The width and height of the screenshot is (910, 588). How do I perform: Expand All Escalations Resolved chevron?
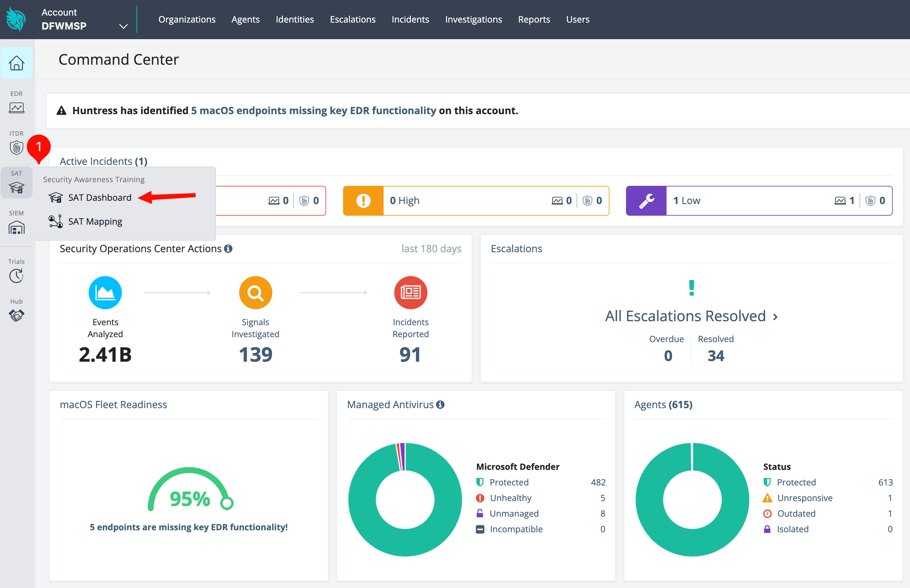(775, 317)
